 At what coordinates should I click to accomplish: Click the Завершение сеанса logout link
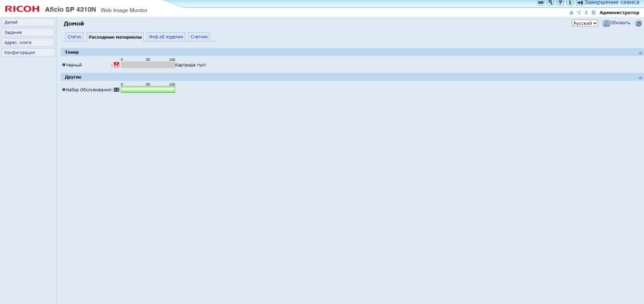(x=612, y=2)
